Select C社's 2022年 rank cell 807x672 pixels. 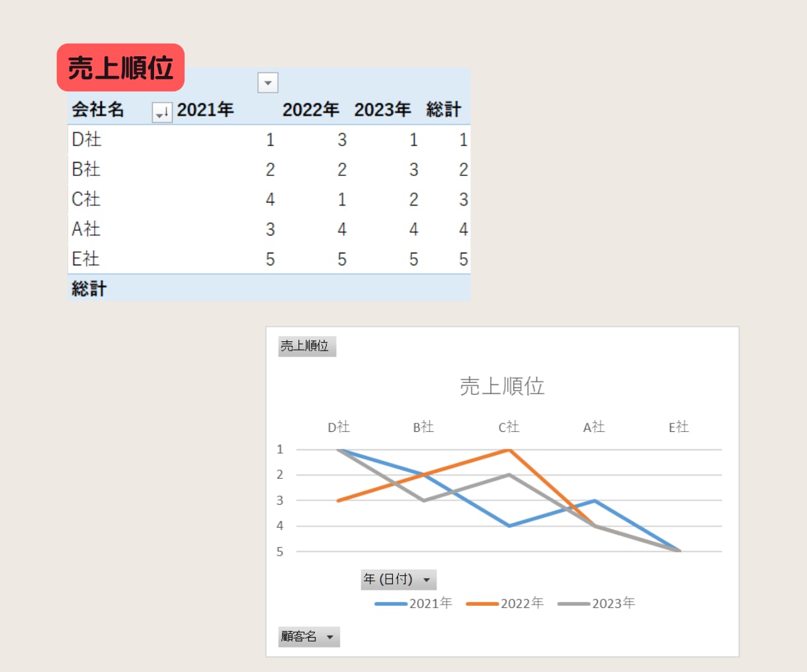pyautogui.click(x=342, y=199)
